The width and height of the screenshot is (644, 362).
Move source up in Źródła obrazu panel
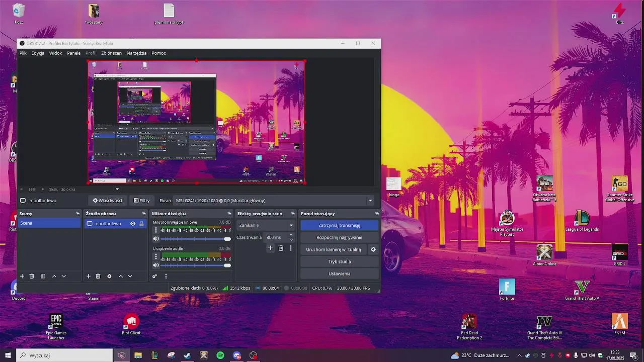pos(121,276)
